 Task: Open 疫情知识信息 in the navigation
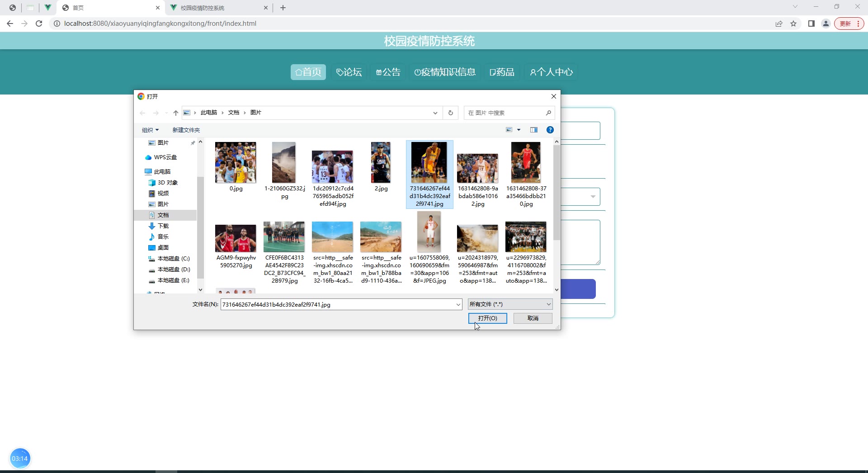pyautogui.click(x=445, y=72)
